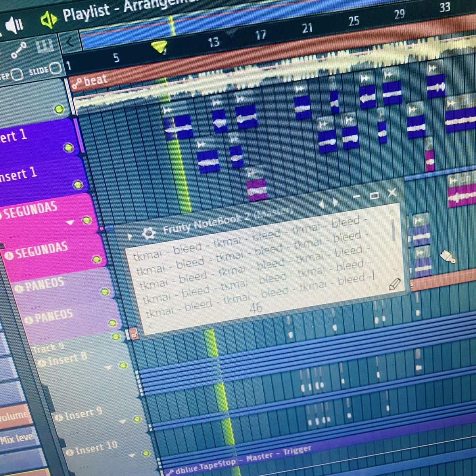Expand the first SEGUNDAS track dropdown arrow
Screen dimensions: 476x476
[70, 223]
